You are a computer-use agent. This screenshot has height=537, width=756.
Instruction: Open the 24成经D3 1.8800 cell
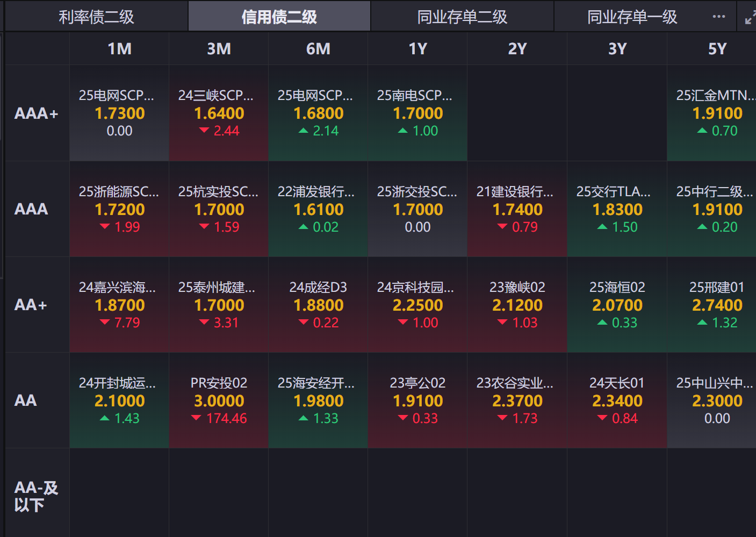point(318,305)
